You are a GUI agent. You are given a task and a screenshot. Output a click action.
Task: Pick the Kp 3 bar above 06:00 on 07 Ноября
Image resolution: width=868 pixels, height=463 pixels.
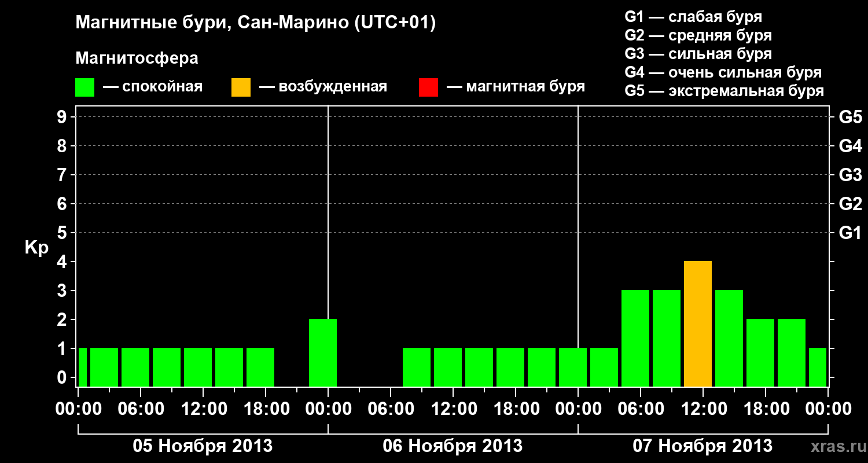click(x=635, y=339)
